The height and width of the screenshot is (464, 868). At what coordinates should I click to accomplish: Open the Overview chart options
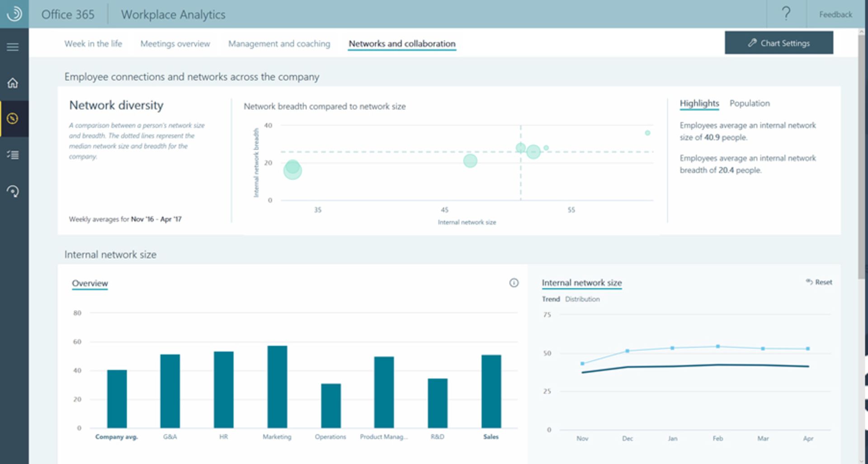pyautogui.click(x=90, y=283)
